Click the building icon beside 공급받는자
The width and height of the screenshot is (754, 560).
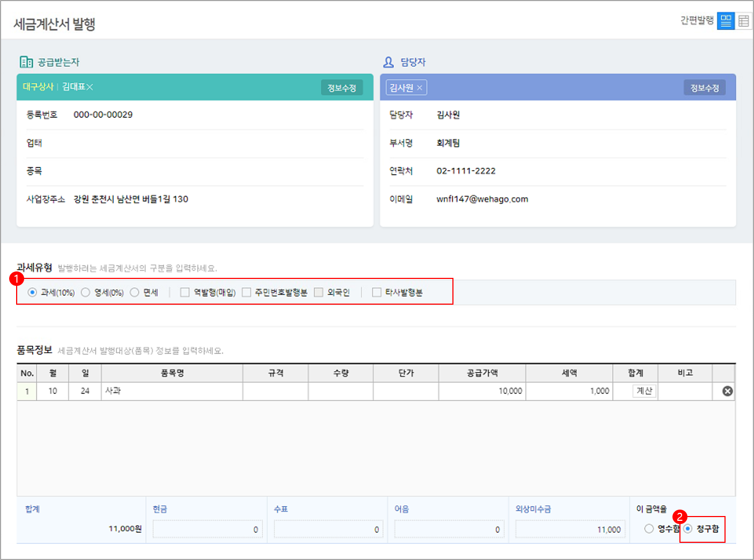coord(26,61)
